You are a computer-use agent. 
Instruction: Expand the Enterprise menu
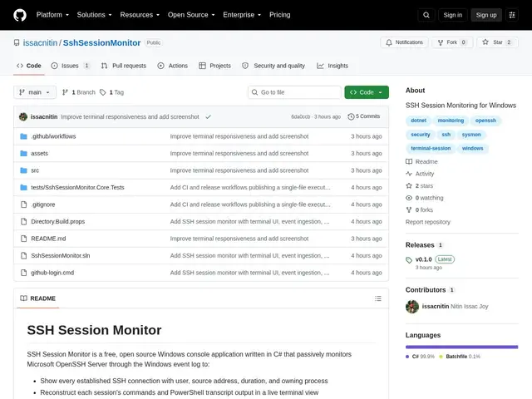[x=242, y=15]
